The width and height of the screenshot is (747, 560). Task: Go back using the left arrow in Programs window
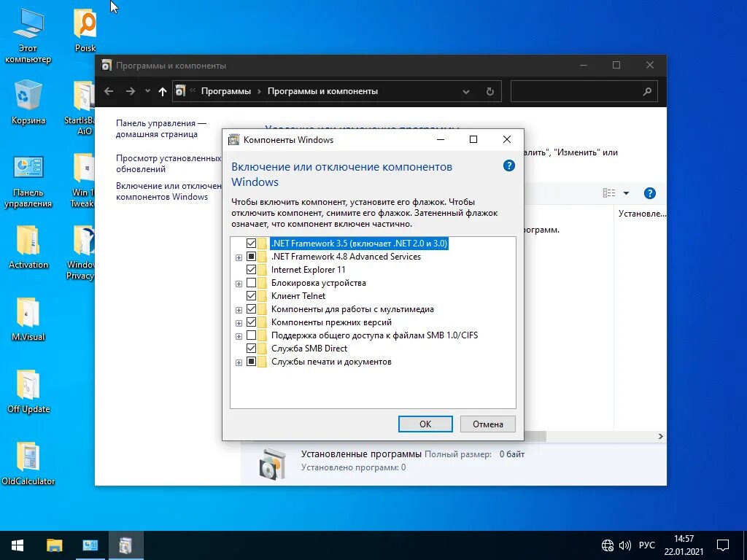109,91
